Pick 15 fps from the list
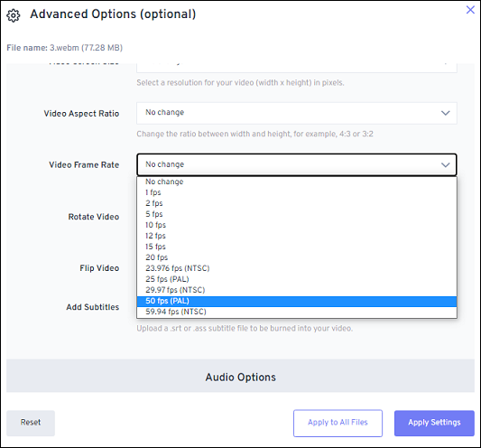The width and height of the screenshot is (481, 448). pyautogui.click(x=297, y=247)
